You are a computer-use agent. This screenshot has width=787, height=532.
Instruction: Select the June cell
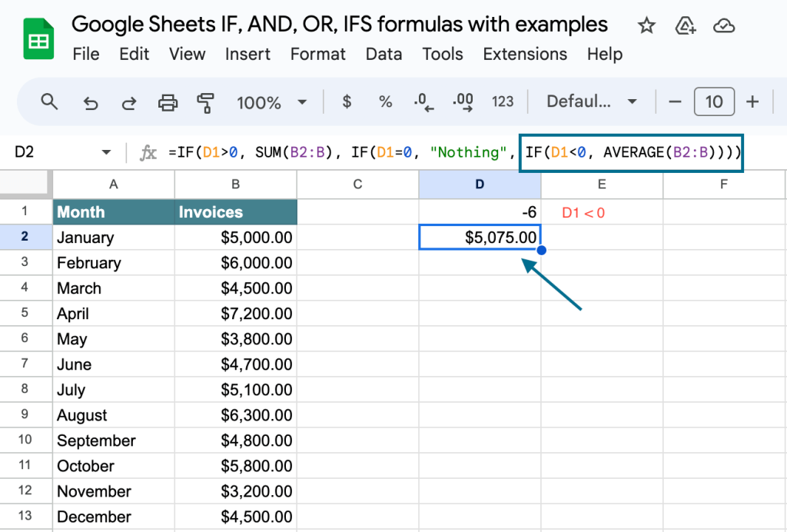click(x=114, y=364)
